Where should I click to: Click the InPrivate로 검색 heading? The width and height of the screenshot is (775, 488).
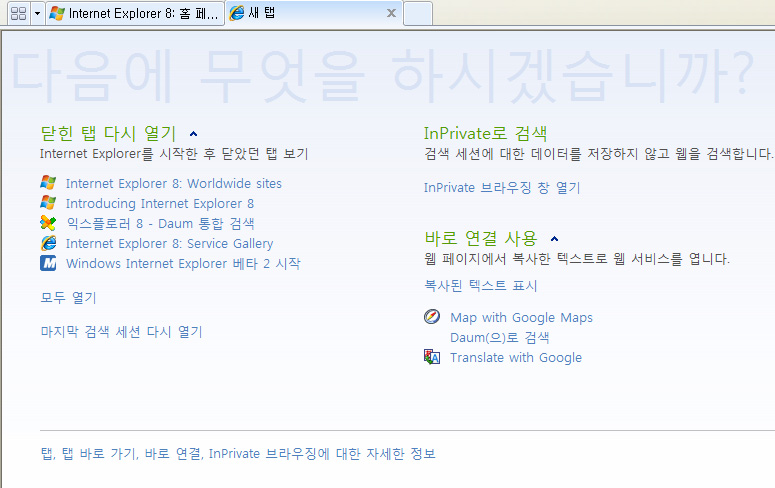pyautogui.click(x=485, y=133)
